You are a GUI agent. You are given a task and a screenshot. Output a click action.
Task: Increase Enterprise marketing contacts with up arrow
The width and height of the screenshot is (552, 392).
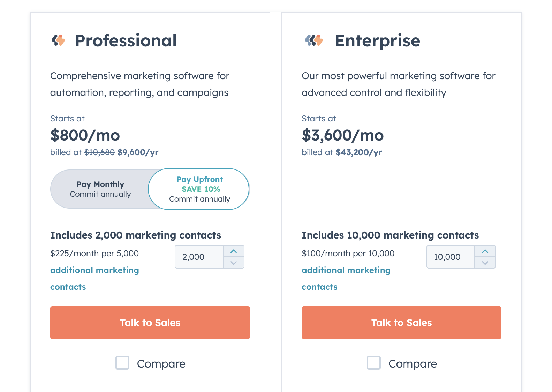pyautogui.click(x=485, y=251)
